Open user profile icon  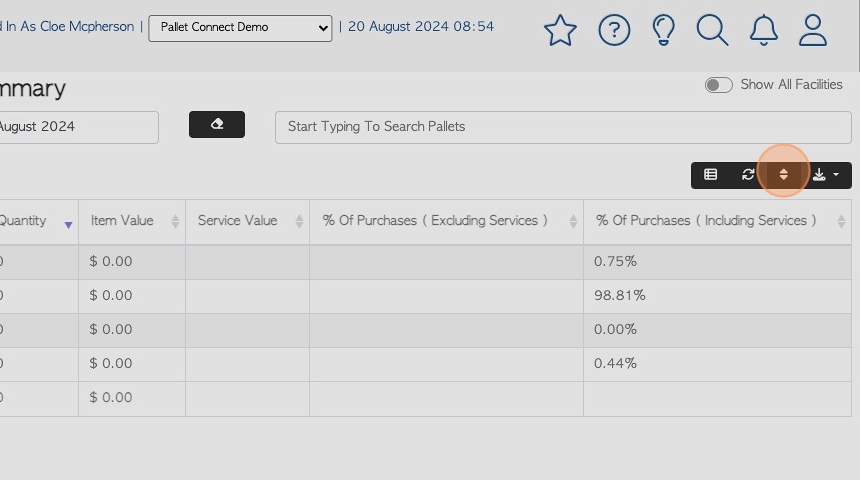click(813, 30)
